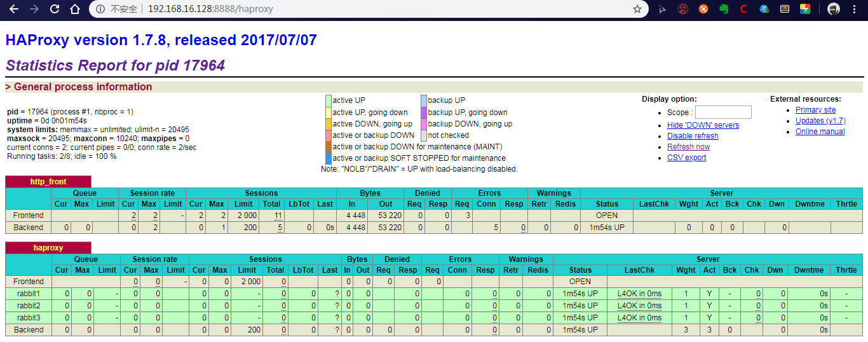Open the Online manual link
Viewport: 868px width, 342px height.
(x=820, y=132)
